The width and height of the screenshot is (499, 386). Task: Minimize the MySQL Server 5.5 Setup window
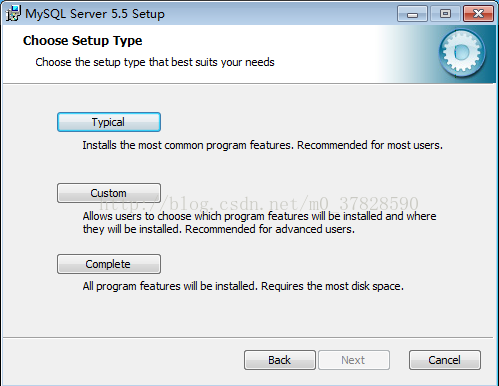tap(412, 14)
